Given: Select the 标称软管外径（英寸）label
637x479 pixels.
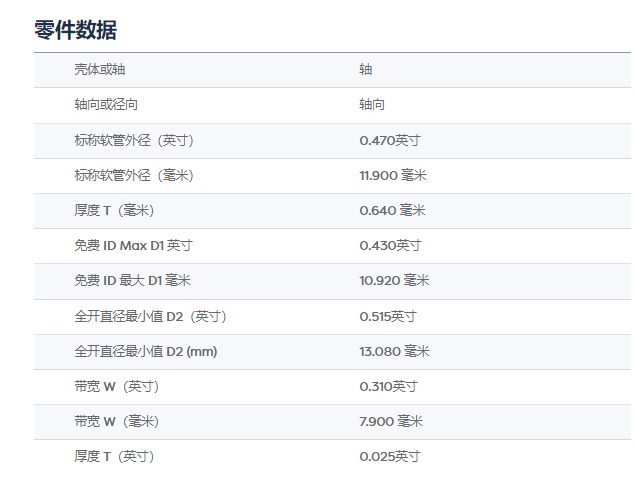Looking at the screenshot, I should coord(133,140).
